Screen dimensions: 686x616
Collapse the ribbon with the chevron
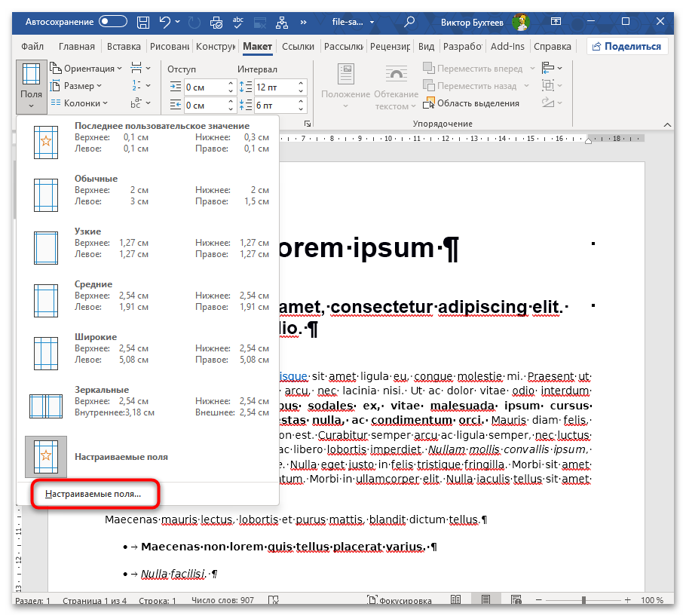pos(667,124)
